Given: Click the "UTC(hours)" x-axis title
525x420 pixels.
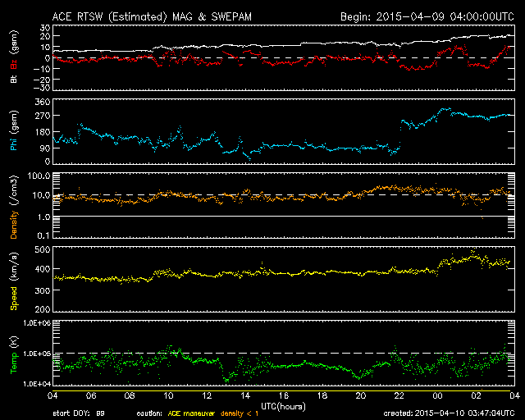Looking at the screenshot, I should tap(283, 407).
